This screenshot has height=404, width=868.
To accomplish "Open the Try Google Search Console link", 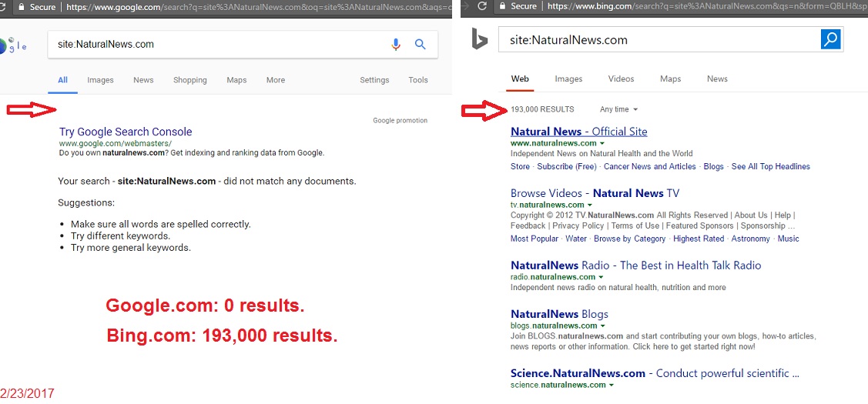I will 126,132.
